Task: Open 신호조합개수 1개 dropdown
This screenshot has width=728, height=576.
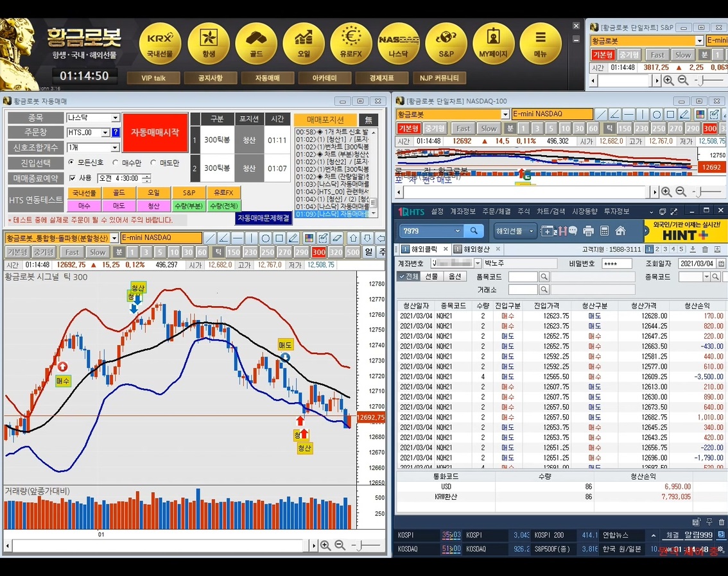Action: (x=115, y=148)
